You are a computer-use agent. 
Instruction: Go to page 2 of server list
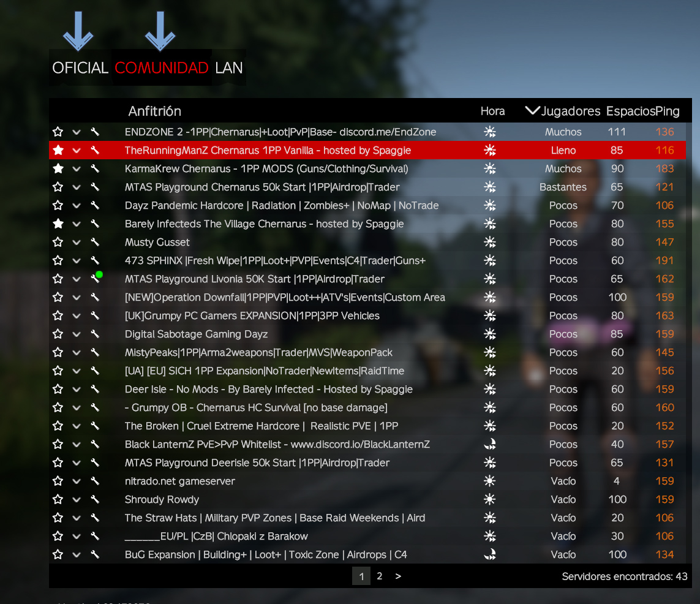click(380, 576)
